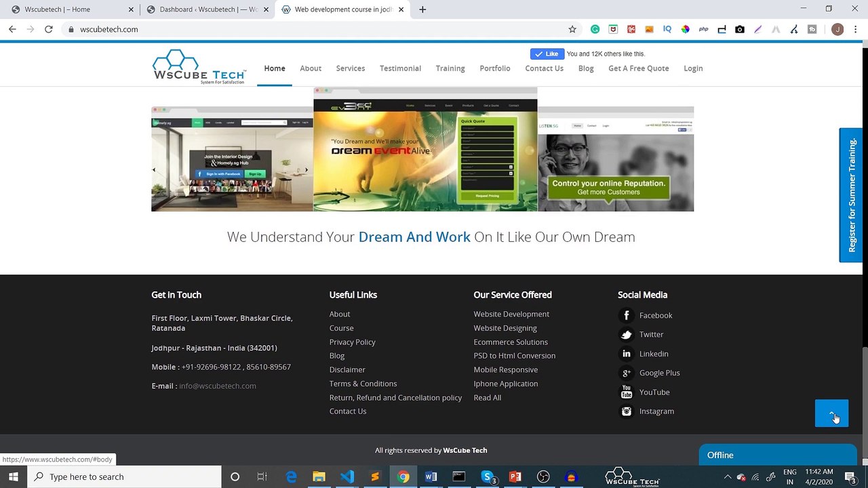Click the Windows Start button
This screenshot has height=488, width=868.
tap(14, 476)
